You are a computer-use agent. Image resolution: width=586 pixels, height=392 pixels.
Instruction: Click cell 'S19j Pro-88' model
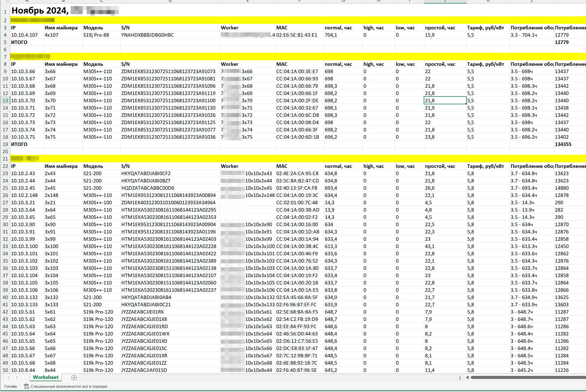click(x=101, y=35)
